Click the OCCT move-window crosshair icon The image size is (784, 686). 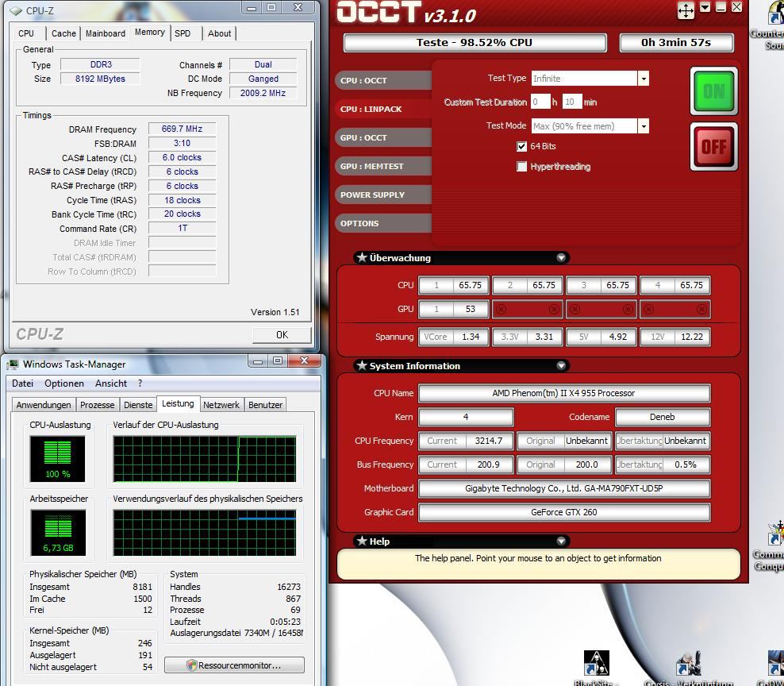(686, 10)
